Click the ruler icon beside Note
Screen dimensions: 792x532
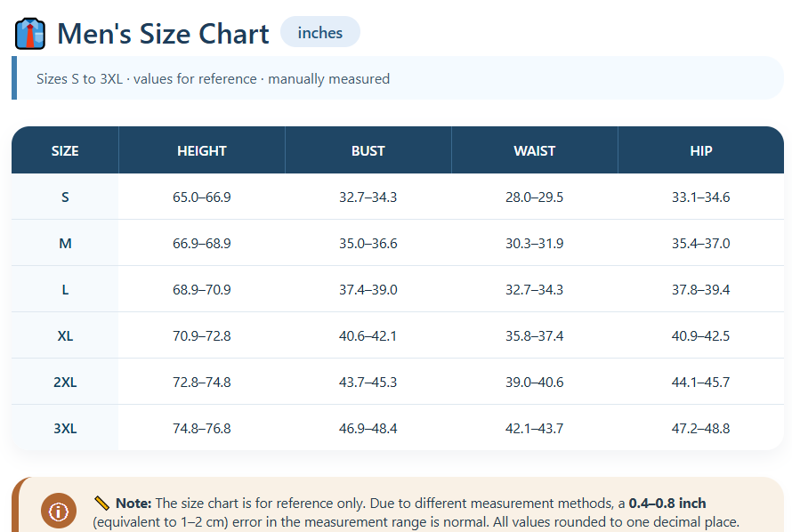point(101,504)
